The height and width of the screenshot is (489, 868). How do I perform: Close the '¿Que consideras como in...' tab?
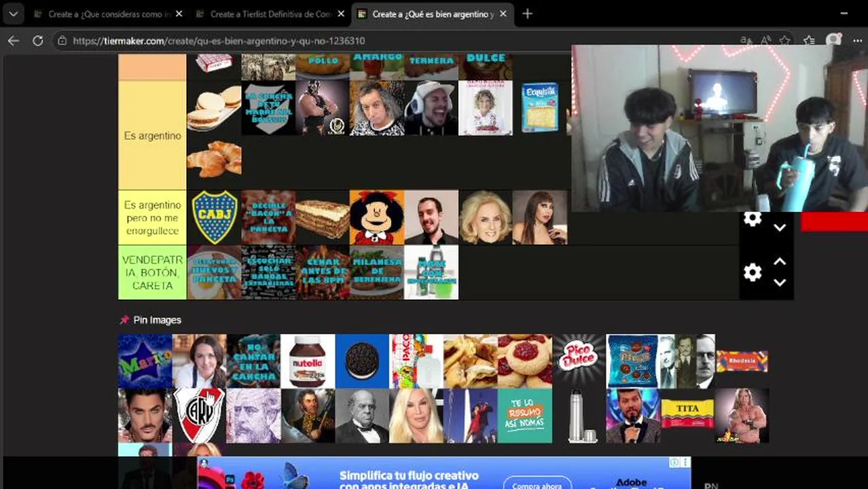point(179,14)
